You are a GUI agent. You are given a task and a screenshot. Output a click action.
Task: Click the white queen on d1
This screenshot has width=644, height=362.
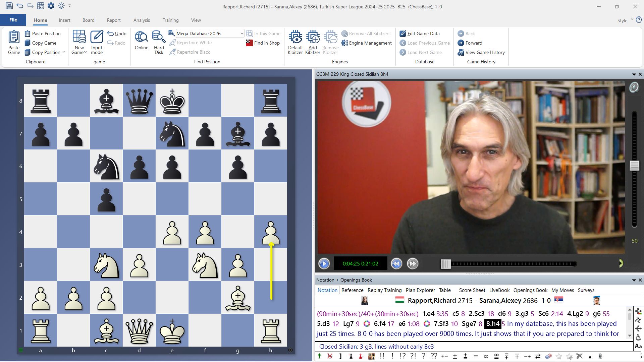[x=139, y=330]
